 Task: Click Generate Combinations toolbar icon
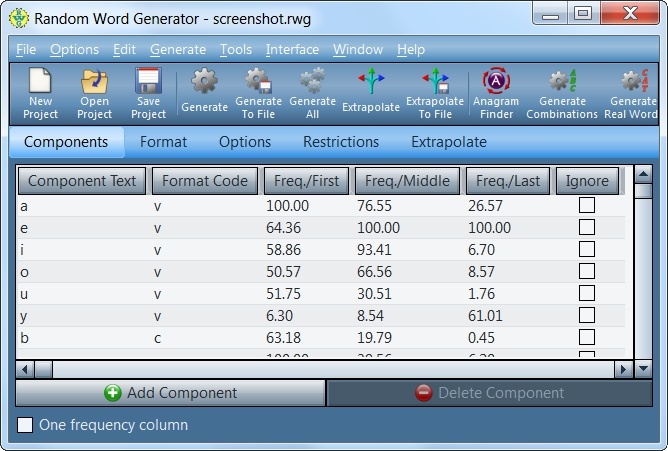point(562,93)
